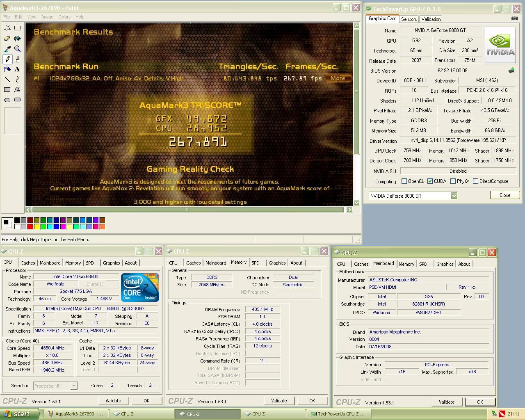Screen dimensions: 525x420
Task: Choose the Brush tool in Paint
Action: coord(17,59)
